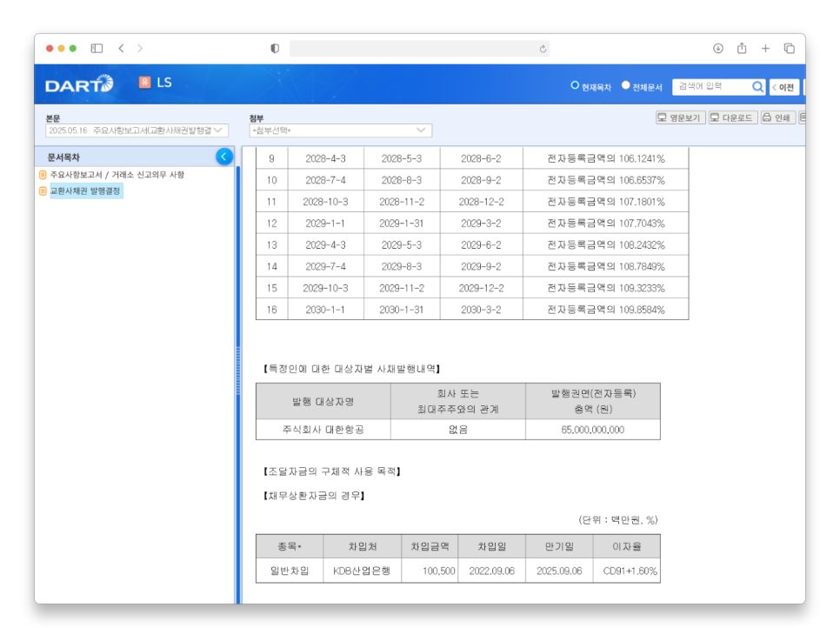This screenshot has height=628, width=840.
Task: Click the Safari share icon
Action: point(742,48)
